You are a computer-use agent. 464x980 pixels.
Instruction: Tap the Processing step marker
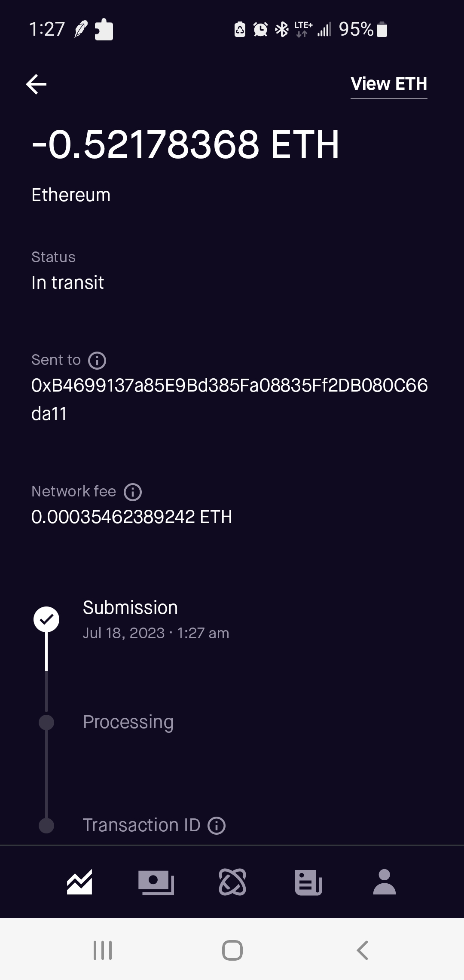click(x=46, y=722)
